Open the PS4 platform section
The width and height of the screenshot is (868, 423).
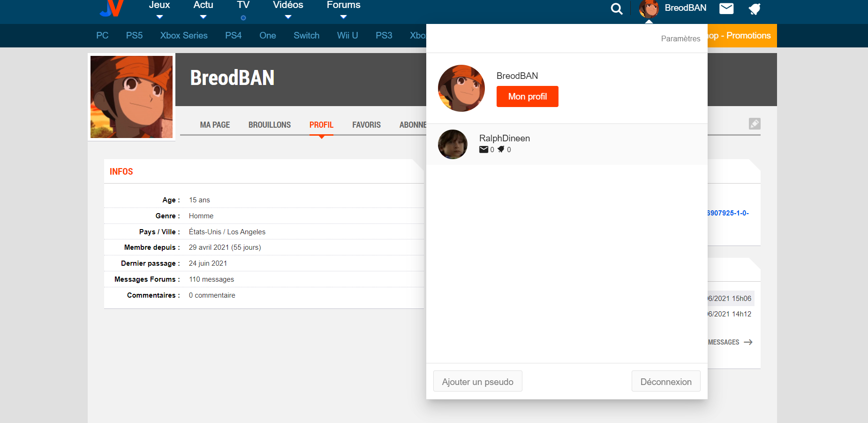pyautogui.click(x=233, y=36)
